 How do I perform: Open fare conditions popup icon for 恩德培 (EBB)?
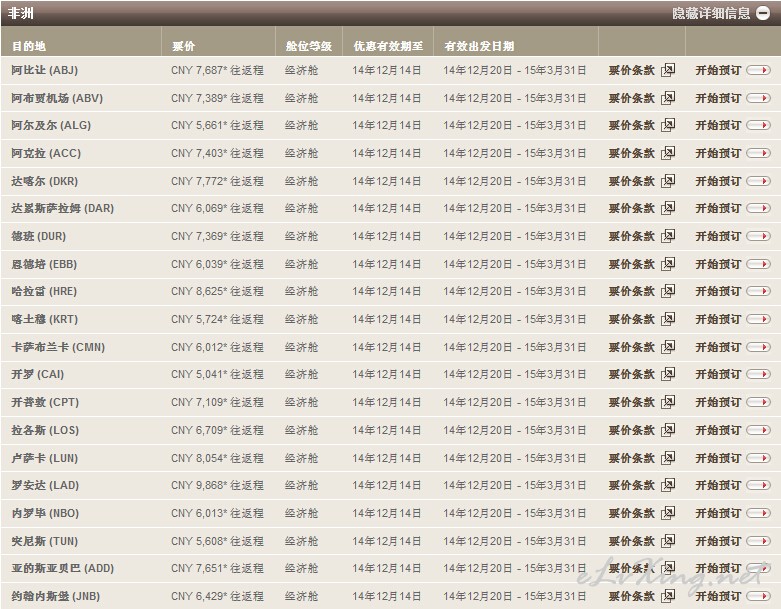668,264
